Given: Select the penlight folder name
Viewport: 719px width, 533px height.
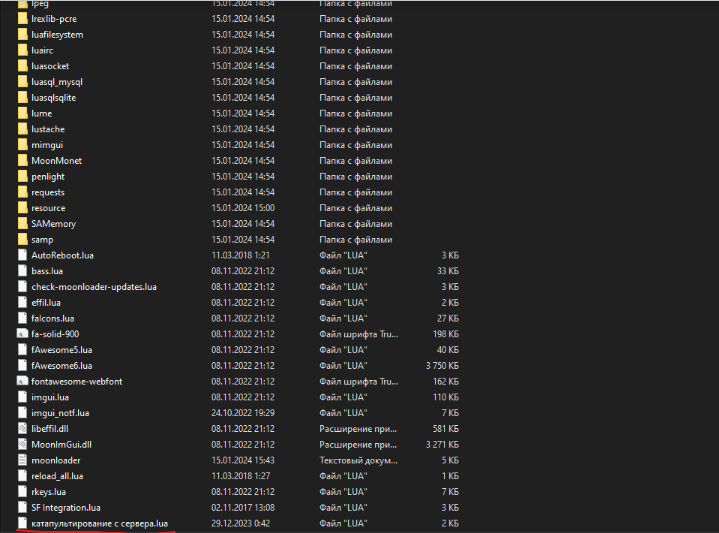Looking at the screenshot, I should [x=48, y=176].
